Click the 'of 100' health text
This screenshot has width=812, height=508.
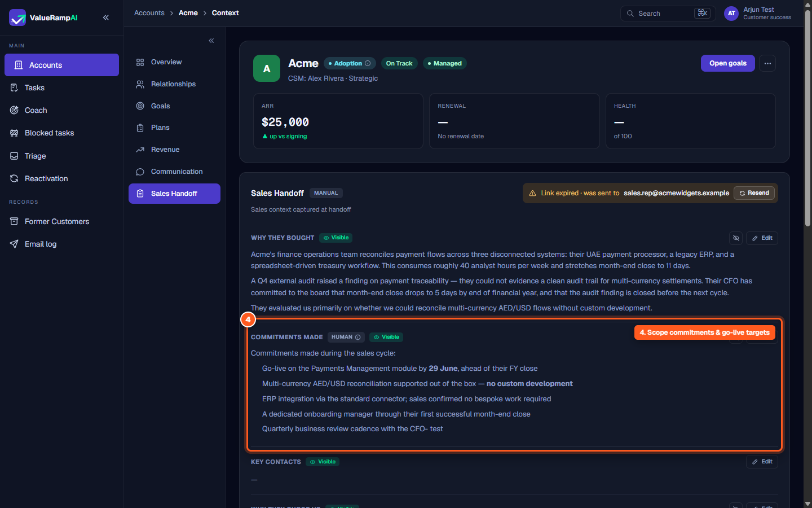click(623, 136)
